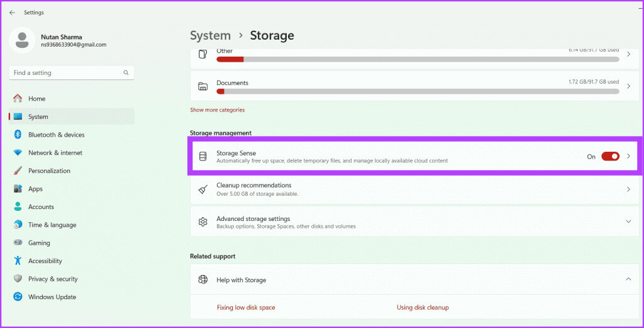Click the Other category icon
The width and height of the screenshot is (644, 328).
click(203, 54)
